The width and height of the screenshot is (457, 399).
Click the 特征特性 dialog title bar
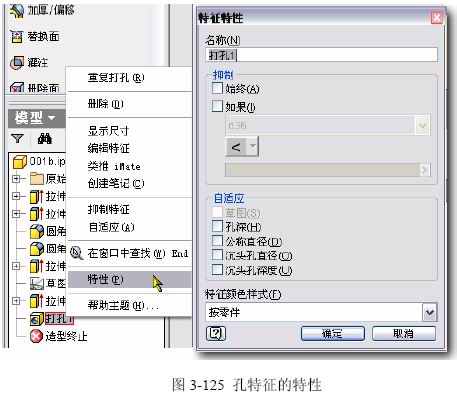[313, 17]
